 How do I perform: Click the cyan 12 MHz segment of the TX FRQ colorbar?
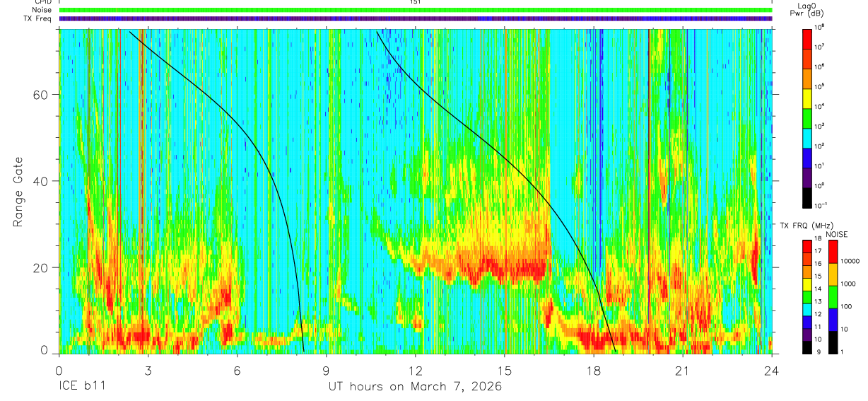(x=808, y=310)
